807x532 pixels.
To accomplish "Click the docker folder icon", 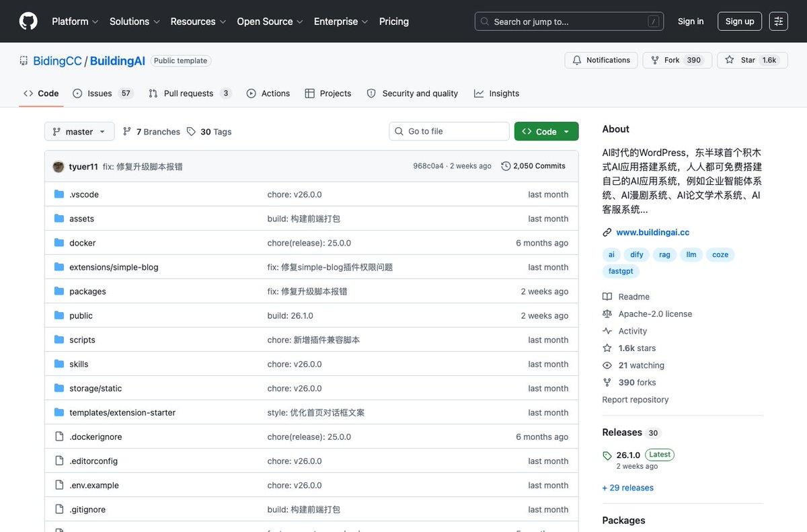I will [59, 243].
